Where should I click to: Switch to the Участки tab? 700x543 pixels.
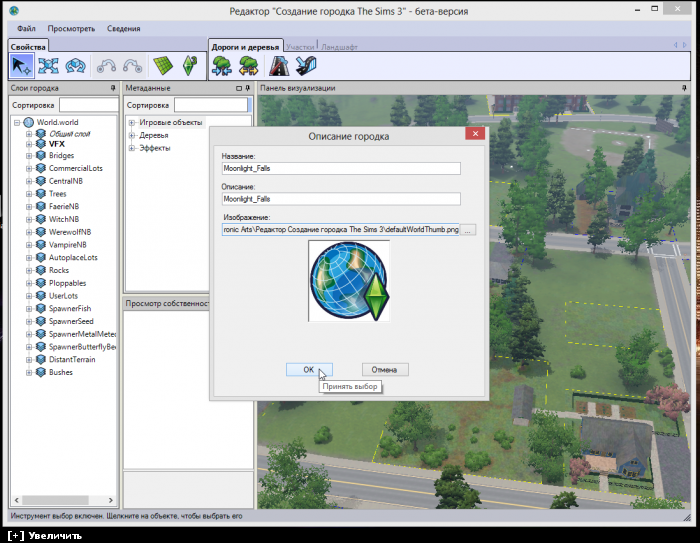point(299,47)
